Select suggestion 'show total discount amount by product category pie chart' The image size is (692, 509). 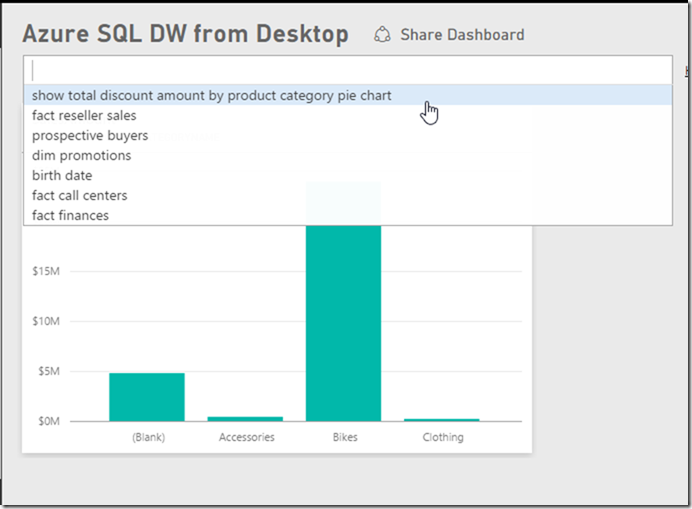(x=348, y=95)
